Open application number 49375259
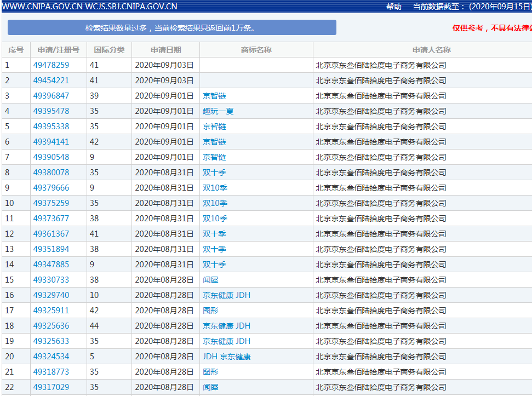 point(52,203)
